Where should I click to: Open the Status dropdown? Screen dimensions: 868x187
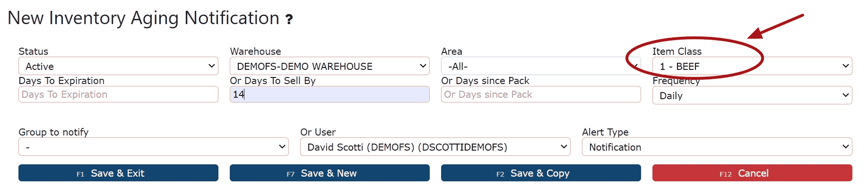(118, 66)
